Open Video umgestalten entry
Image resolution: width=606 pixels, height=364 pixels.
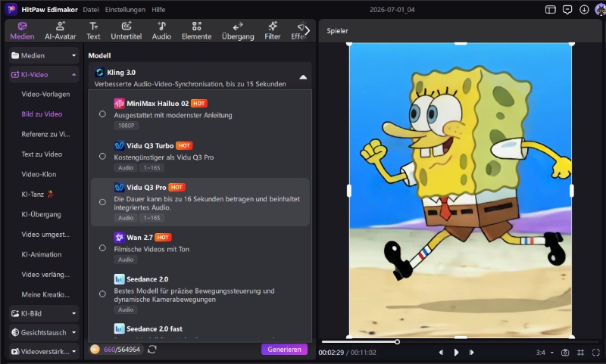coord(45,235)
